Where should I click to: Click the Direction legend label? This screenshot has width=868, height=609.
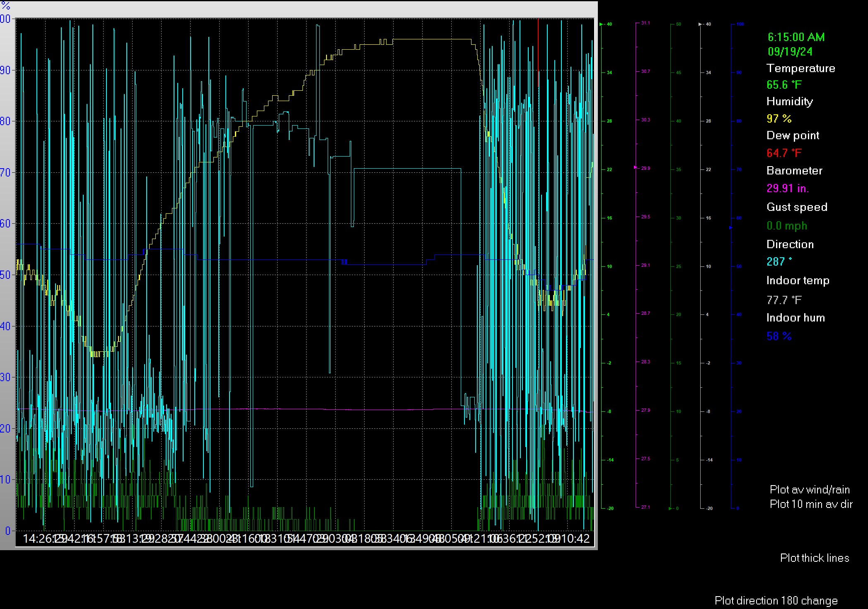(x=790, y=244)
